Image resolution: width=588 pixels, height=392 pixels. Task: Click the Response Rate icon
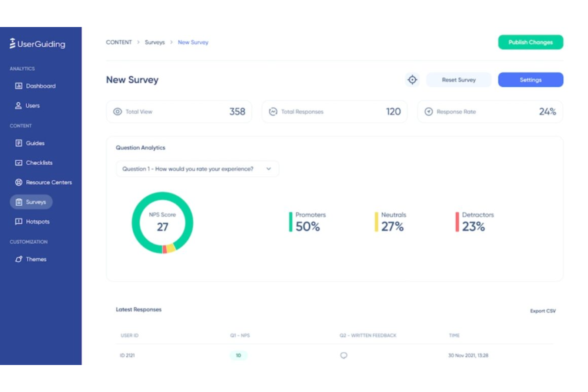[428, 112]
